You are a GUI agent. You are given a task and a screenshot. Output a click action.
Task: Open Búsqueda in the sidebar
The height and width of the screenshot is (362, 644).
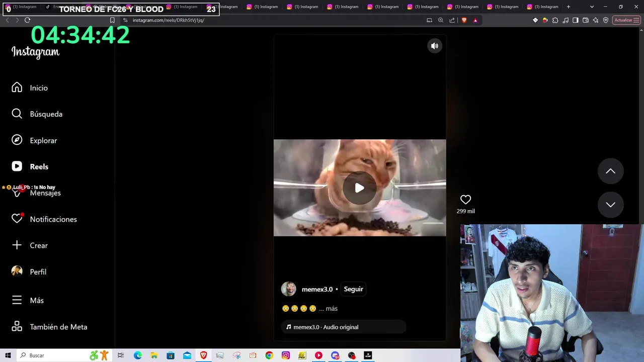click(37, 114)
